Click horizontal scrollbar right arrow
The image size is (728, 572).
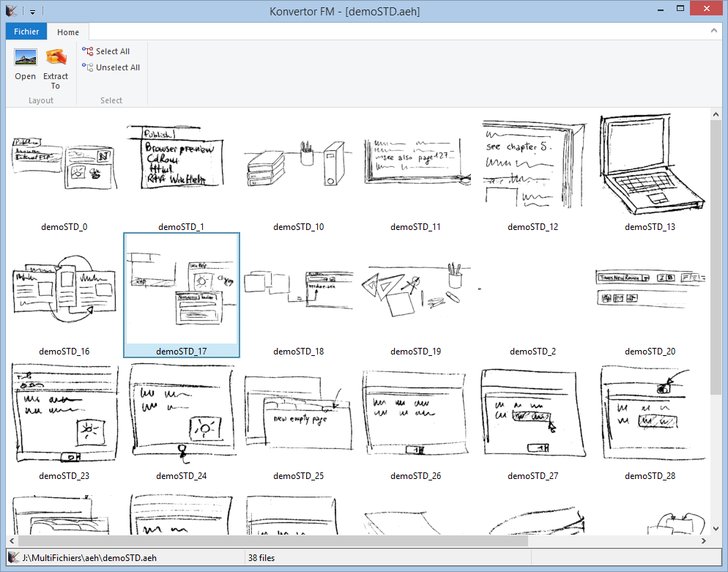pos(703,541)
